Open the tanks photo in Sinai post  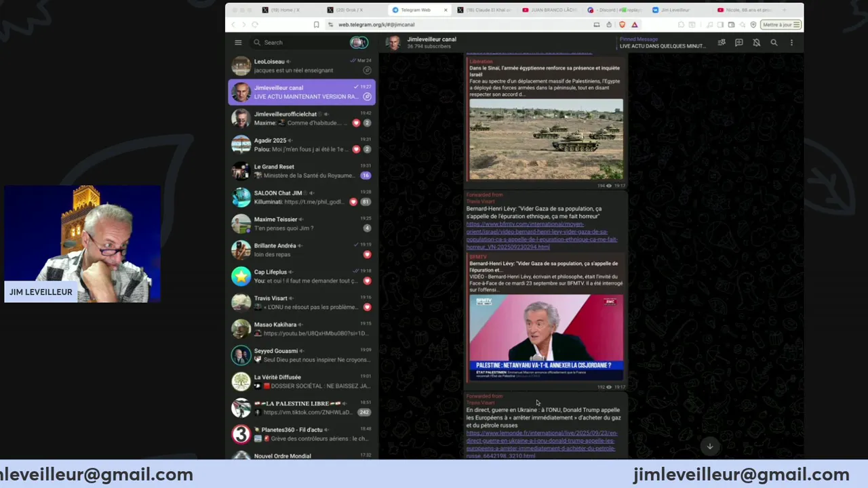(546, 140)
